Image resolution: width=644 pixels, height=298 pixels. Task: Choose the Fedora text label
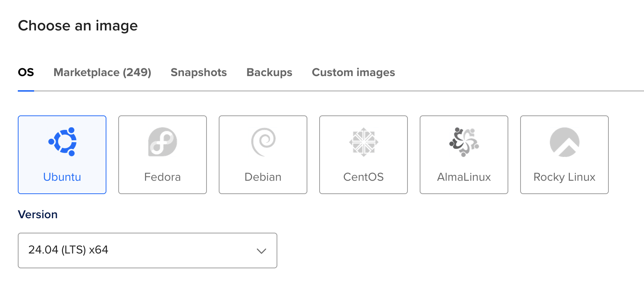[162, 177]
